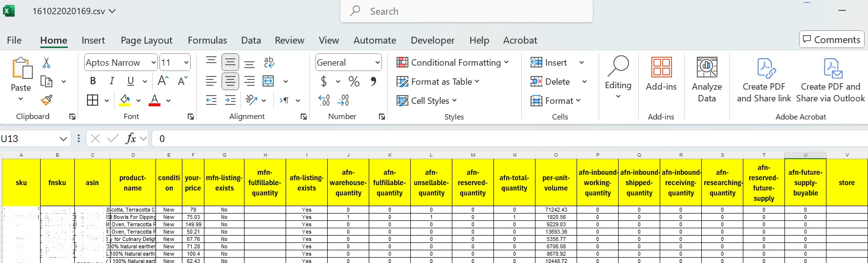Open Add-ins

pos(661,74)
